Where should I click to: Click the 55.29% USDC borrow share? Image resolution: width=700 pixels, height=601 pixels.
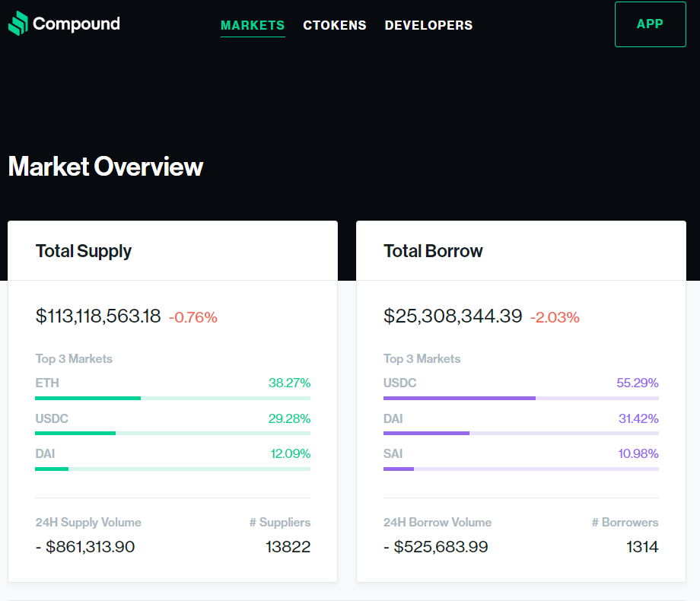click(638, 383)
